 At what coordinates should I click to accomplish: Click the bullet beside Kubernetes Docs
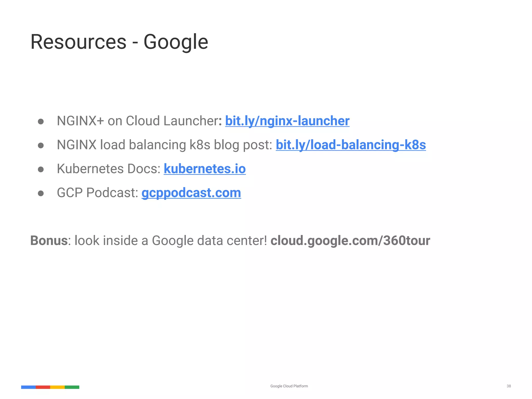click(41, 169)
